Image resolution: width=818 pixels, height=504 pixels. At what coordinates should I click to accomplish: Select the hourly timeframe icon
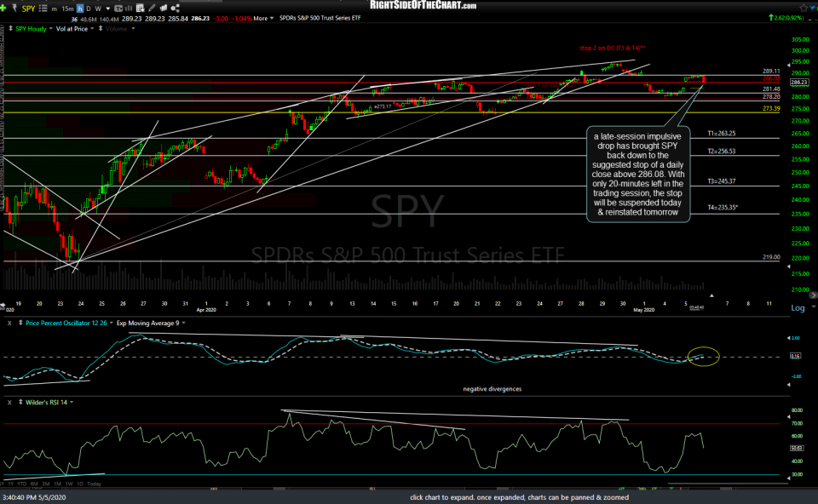point(79,9)
